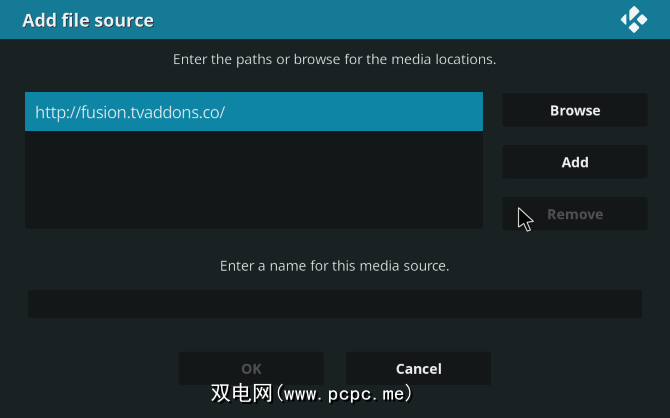The width and height of the screenshot is (670, 418).
Task: Click the Remove button
Action: pos(575,214)
